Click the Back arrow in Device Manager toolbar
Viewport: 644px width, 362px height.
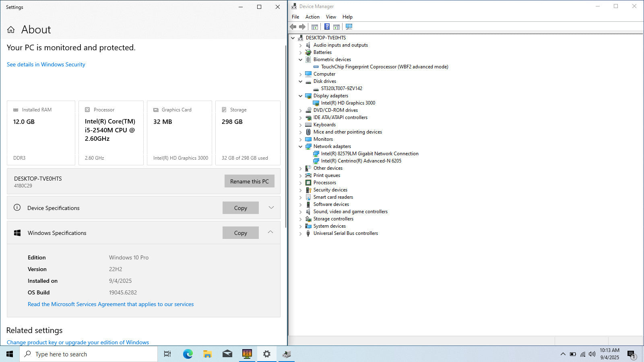click(293, 27)
